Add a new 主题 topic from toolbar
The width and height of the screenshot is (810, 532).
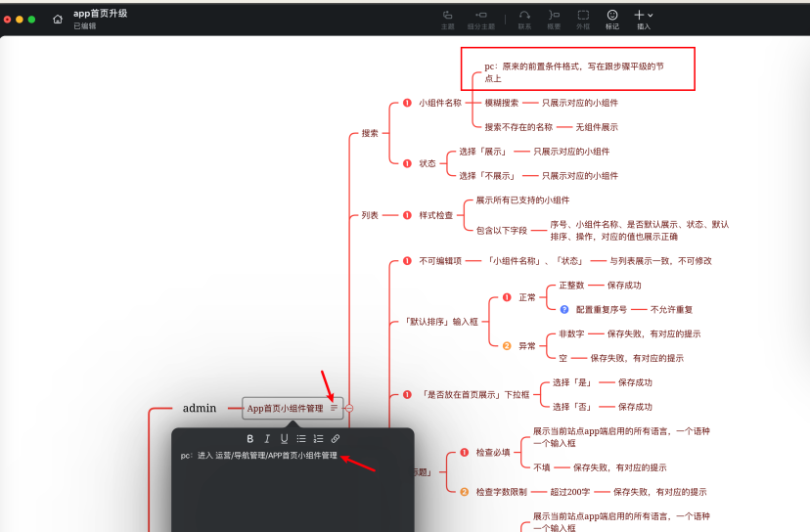pos(447,16)
